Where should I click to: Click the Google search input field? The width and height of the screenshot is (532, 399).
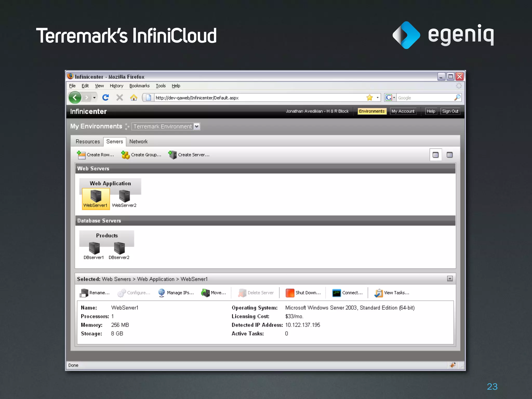425,98
